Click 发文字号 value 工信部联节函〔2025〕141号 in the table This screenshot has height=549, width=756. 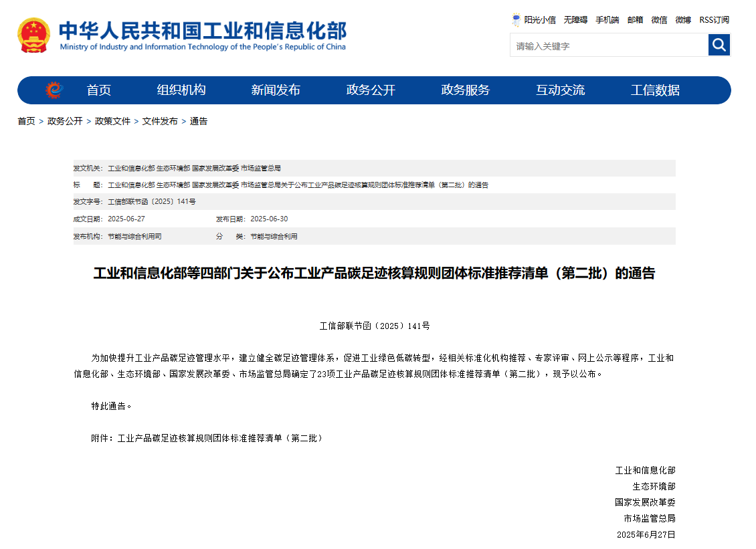(152, 201)
